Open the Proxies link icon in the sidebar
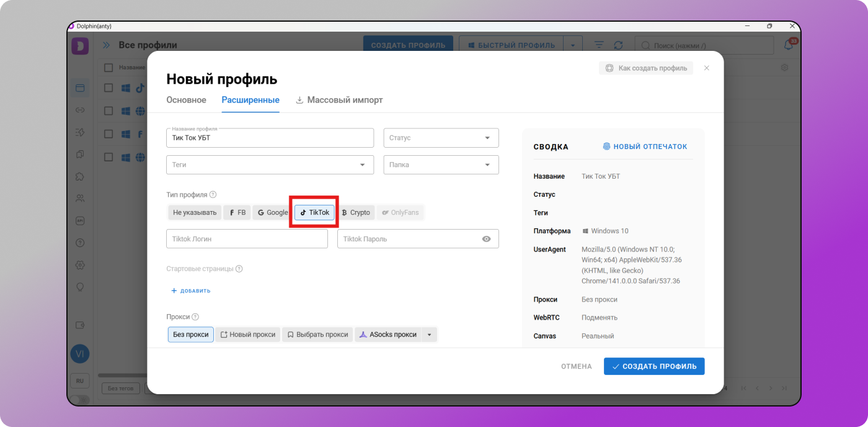This screenshot has height=427, width=868. point(80,110)
